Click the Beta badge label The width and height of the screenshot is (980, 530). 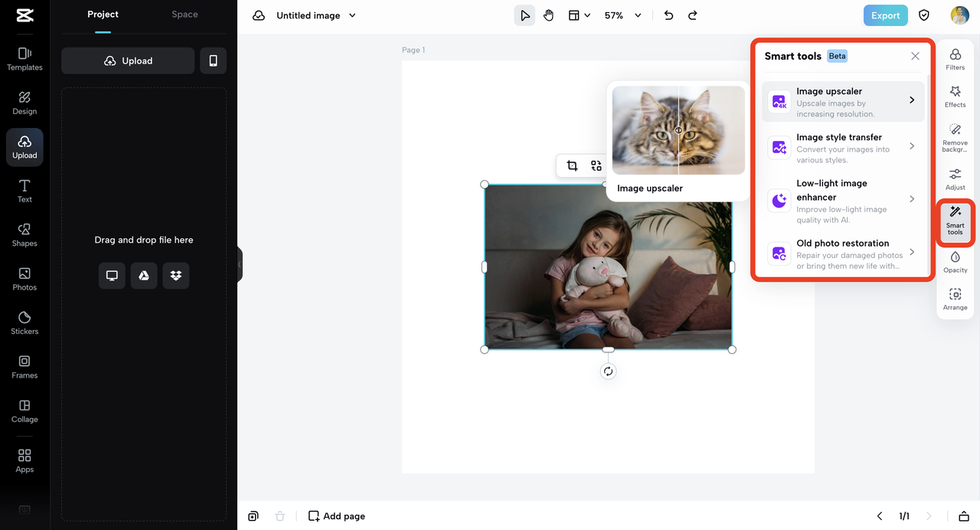pos(837,56)
